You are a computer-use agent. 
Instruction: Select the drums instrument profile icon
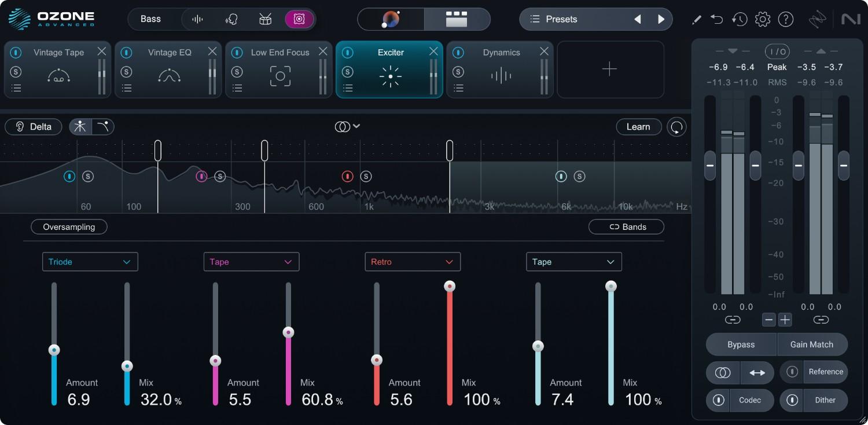[x=265, y=19]
